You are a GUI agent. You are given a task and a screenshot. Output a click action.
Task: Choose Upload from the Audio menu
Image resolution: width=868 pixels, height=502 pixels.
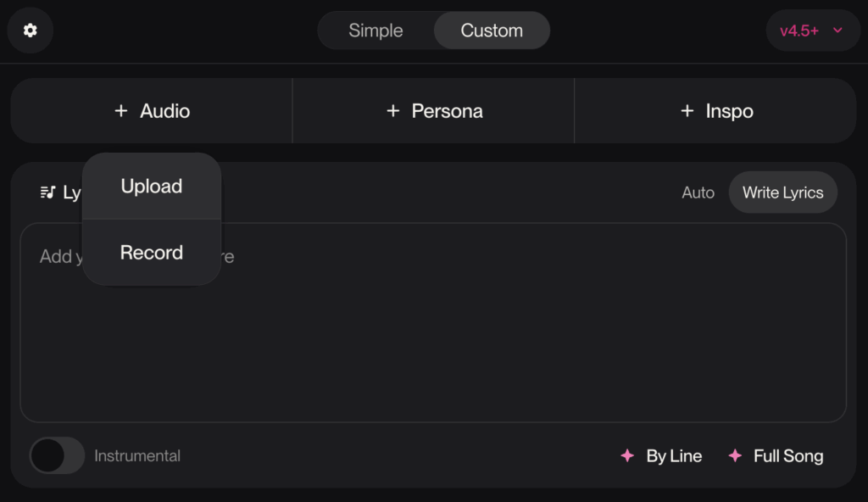(152, 187)
